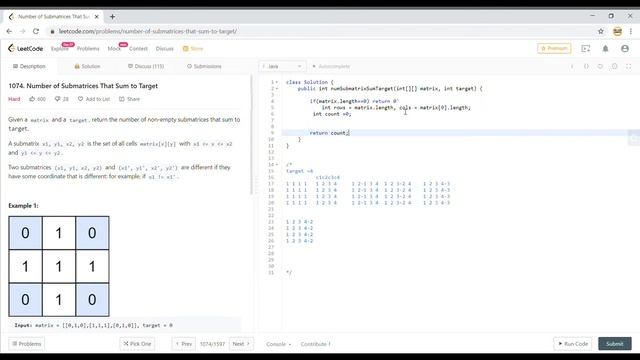This screenshot has height=360, width=640.
Task: Switch to the Description tab
Action: point(29,66)
